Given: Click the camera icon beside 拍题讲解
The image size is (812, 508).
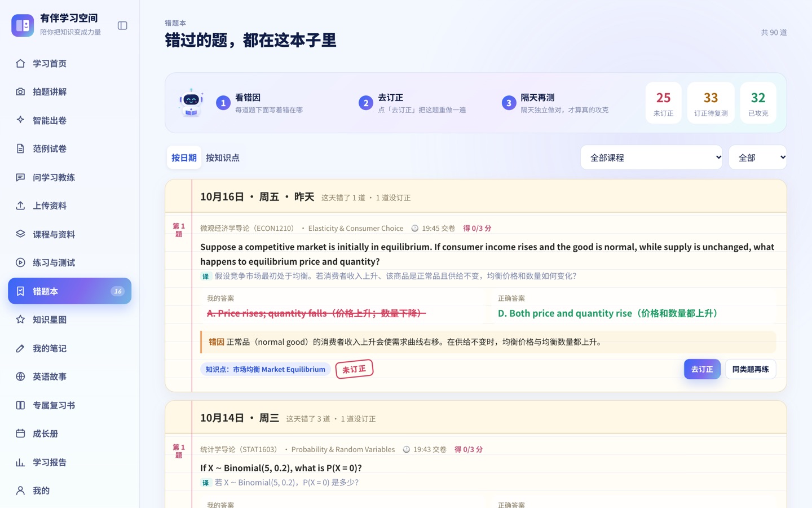Looking at the screenshot, I should (x=20, y=91).
